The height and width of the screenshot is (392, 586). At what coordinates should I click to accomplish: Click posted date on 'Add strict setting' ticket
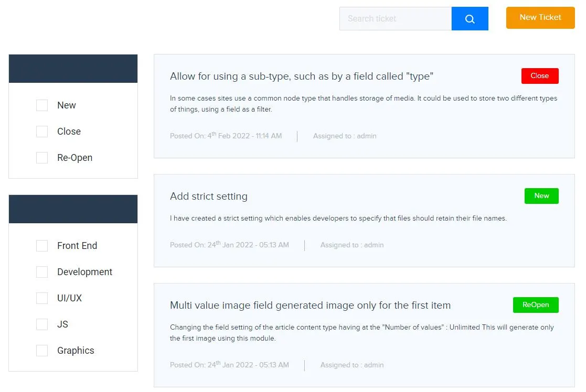coord(229,245)
